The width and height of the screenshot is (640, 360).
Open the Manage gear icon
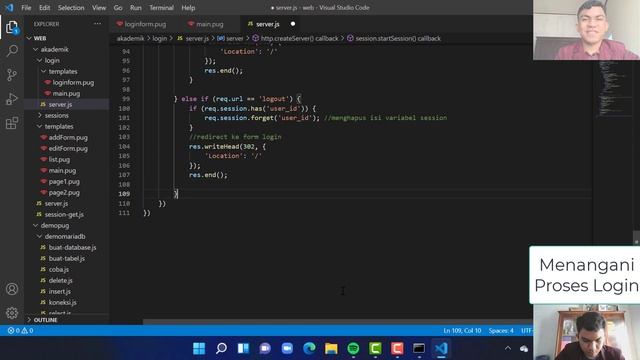pyautogui.click(x=12, y=313)
